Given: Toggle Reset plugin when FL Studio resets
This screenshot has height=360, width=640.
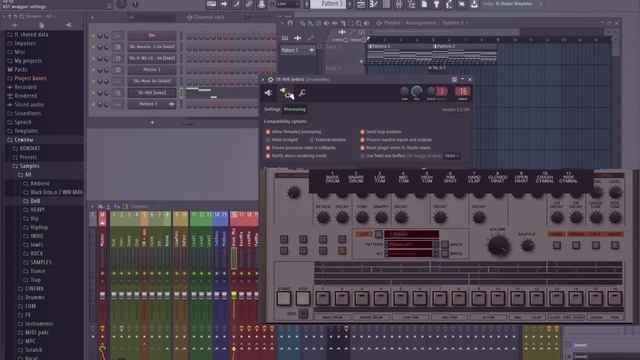Looking at the screenshot, I should (x=362, y=148).
